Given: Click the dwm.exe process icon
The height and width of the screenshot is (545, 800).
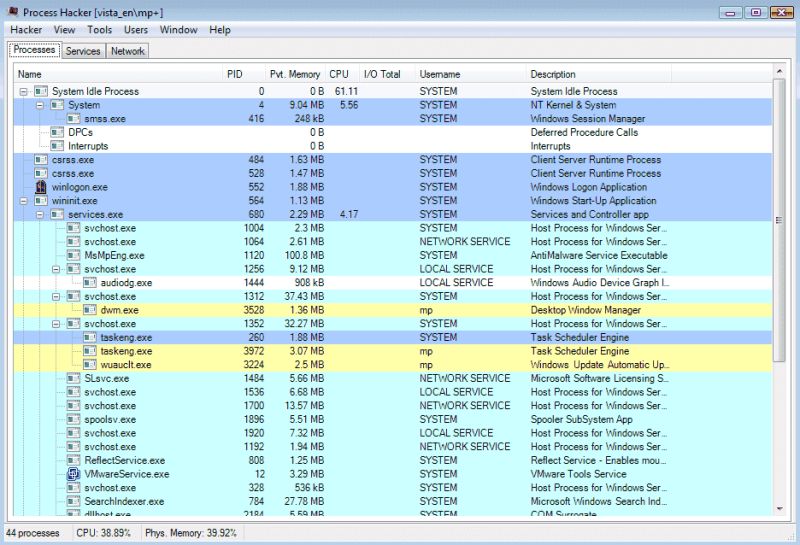Looking at the screenshot, I should point(90,310).
